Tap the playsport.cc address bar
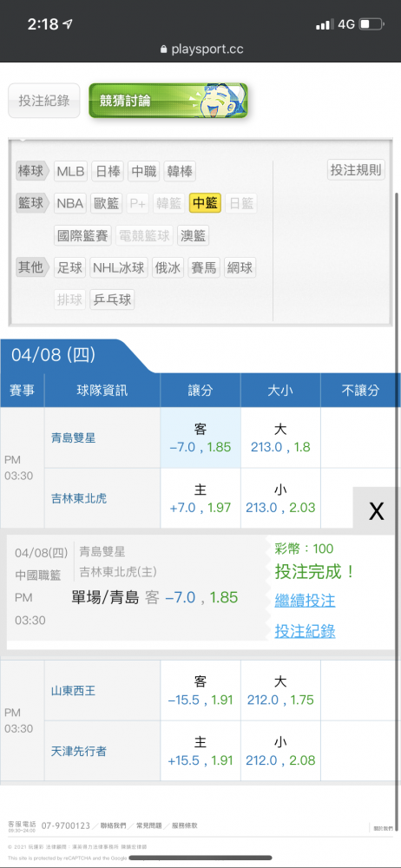 pos(200,49)
